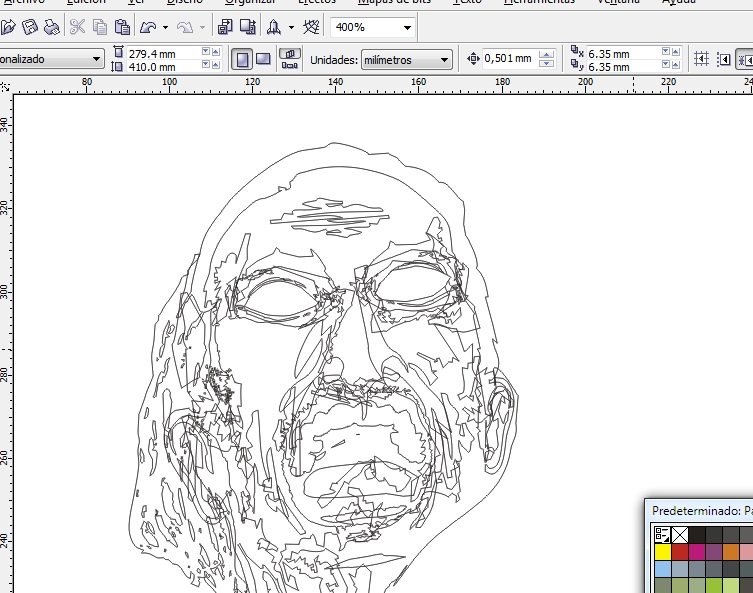This screenshot has width=753, height=593.
Task: Increase nudge distance with up arrow
Action: [546, 54]
